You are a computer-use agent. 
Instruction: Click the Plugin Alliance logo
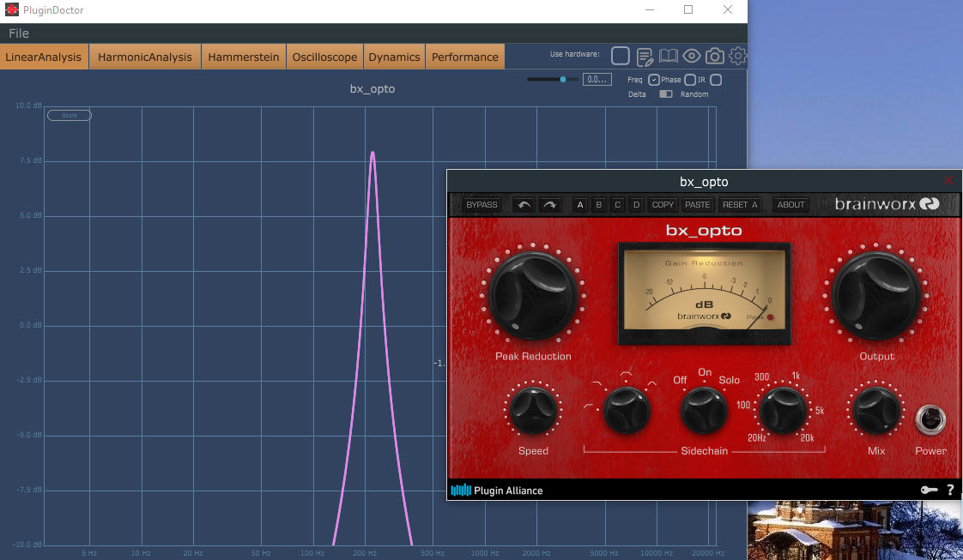497,490
